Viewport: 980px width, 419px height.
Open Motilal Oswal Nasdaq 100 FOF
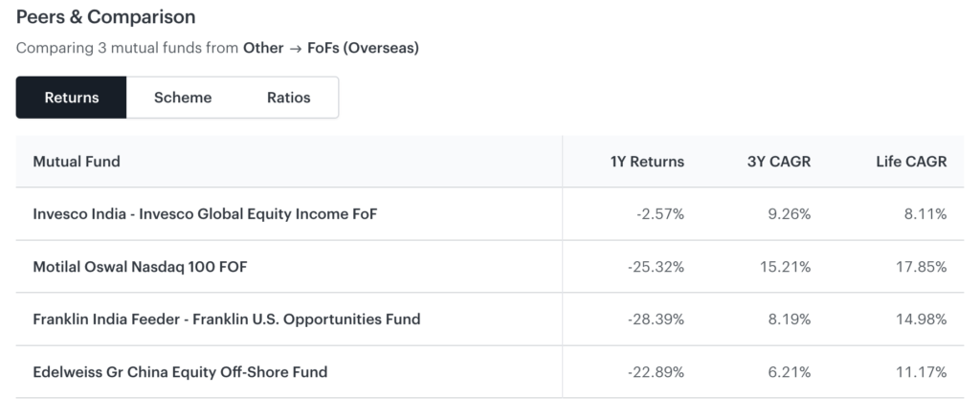click(x=140, y=267)
